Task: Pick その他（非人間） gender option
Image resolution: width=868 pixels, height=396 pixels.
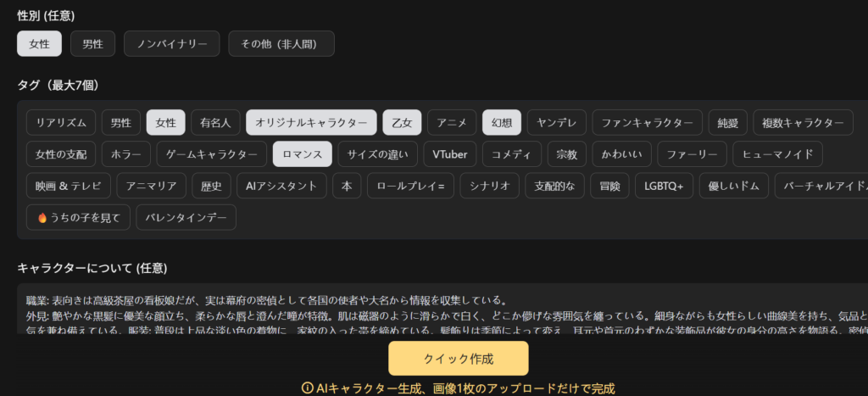Action: click(281, 44)
